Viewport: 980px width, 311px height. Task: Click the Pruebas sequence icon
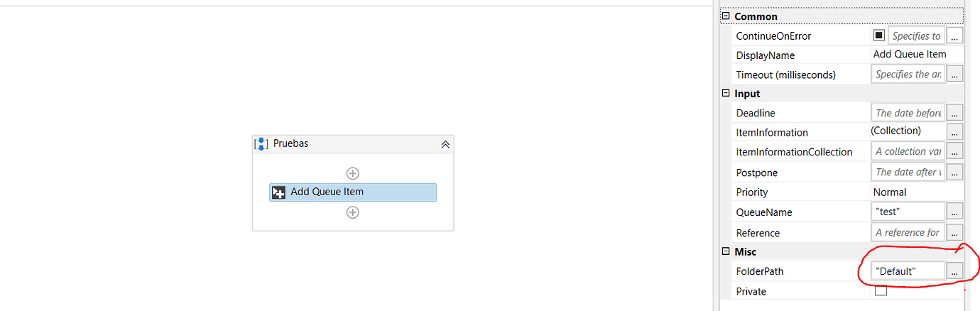pyautogui.click(x=262, y=143)
